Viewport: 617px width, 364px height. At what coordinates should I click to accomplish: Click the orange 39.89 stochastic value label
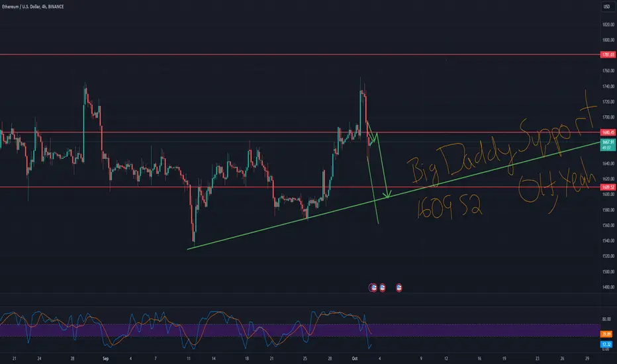[x=606, y=334]
